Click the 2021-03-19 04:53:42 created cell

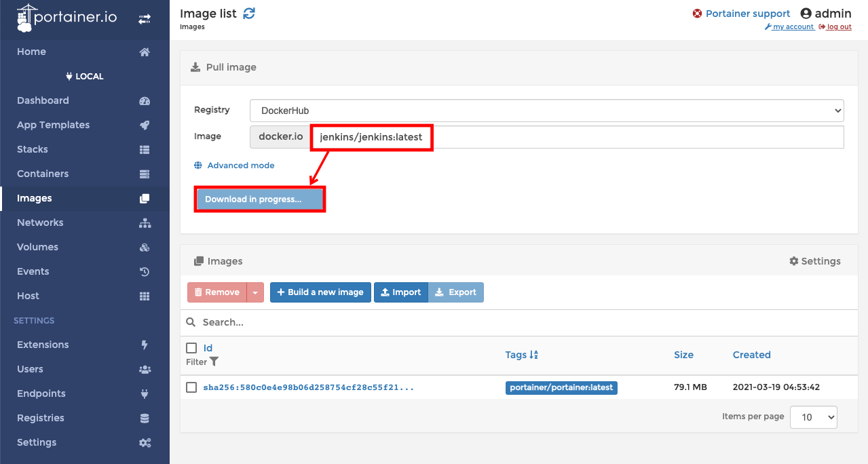[x=776, y=387]
